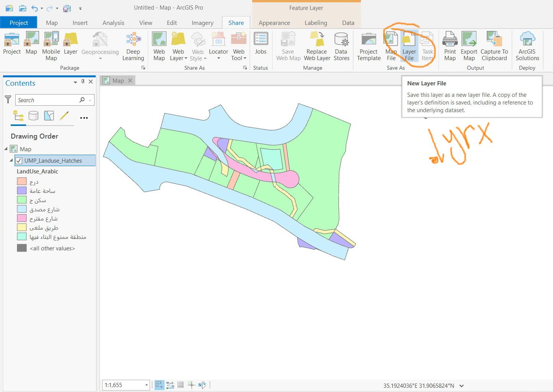Screen dimensions: 553x392
Task: Open the Capture To Clipboard tool
Action: (494, 46)
